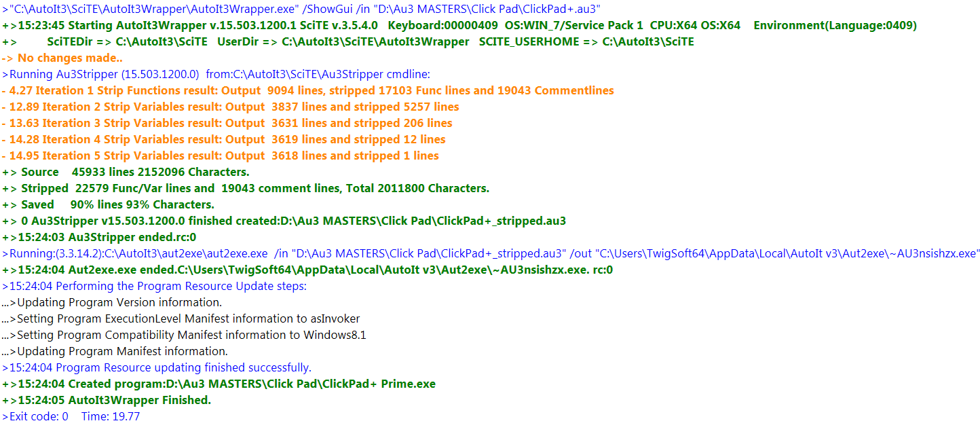Click the 'Saved 90% lines 93% Characters' line
Screen dimensions: 980x438
[109, 204]
